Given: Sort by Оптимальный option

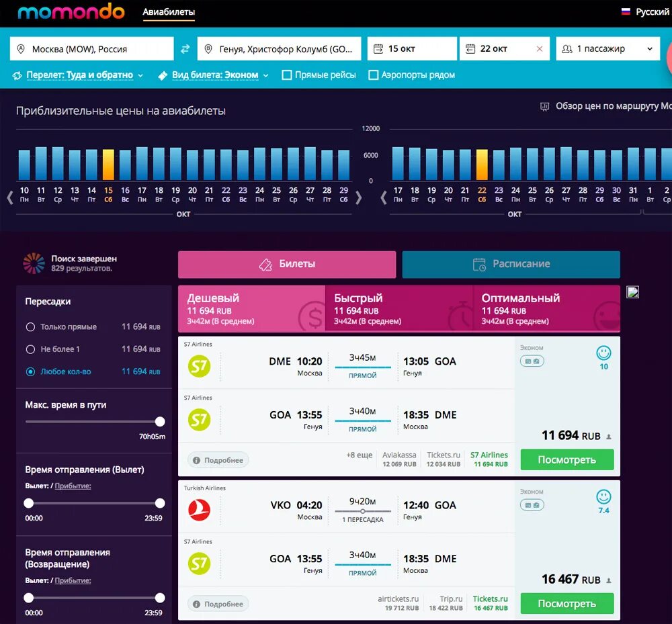Looking at the screenshot, I should 546,308.
